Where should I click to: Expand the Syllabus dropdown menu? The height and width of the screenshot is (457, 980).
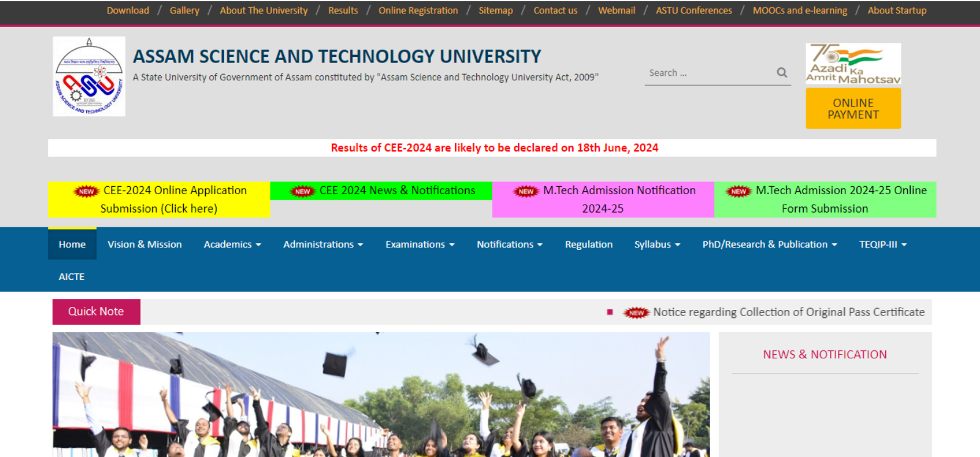coord(657,244)
